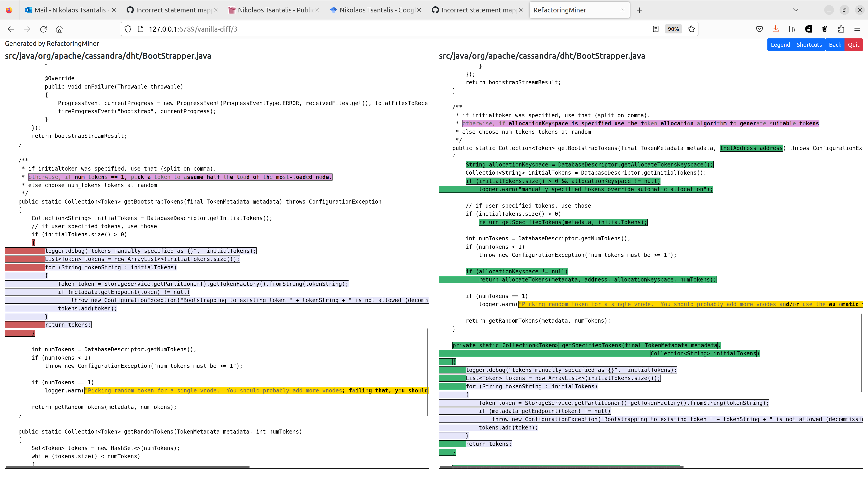This screenshot has width=868, height=488.
Task: Click the puzzle-piece Extensions icon
Action: [841, 29]
